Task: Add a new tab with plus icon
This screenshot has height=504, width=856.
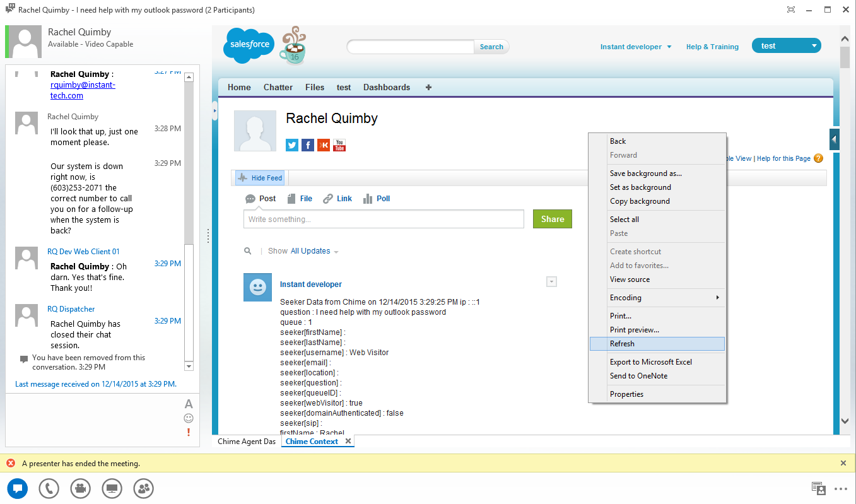Action: (x=429, y=88)
